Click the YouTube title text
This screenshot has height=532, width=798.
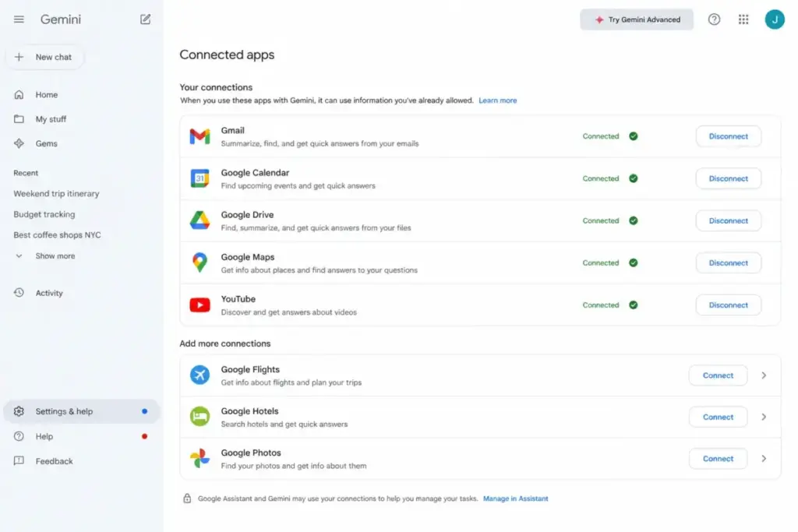coord(238,299)
